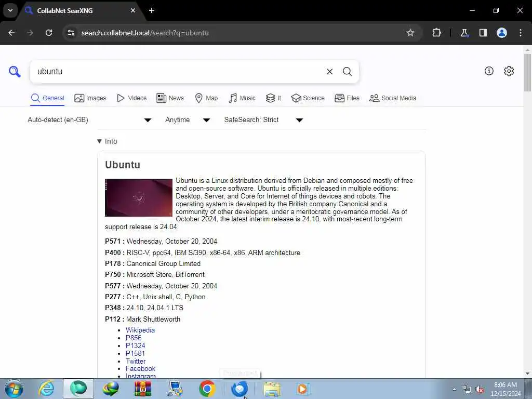Open the SafeSearch: Strict dropdown
This screenshot has width=532, height=399.
click(263, 120)
